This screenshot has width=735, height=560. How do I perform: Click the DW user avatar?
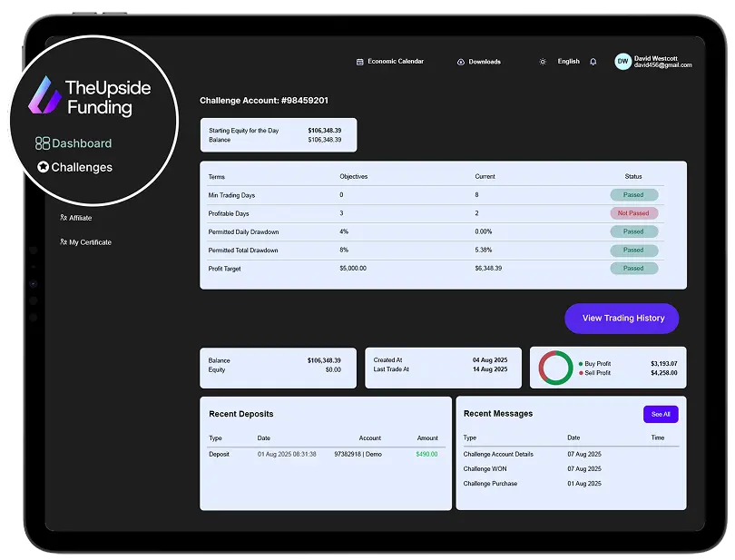(x=622, y=62)
